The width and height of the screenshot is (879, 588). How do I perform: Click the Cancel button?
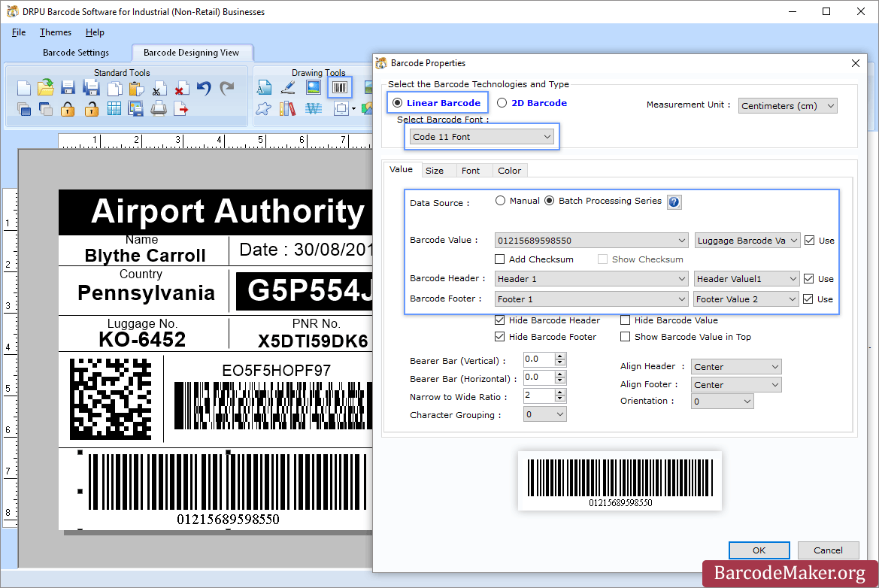tap(828, 550)
